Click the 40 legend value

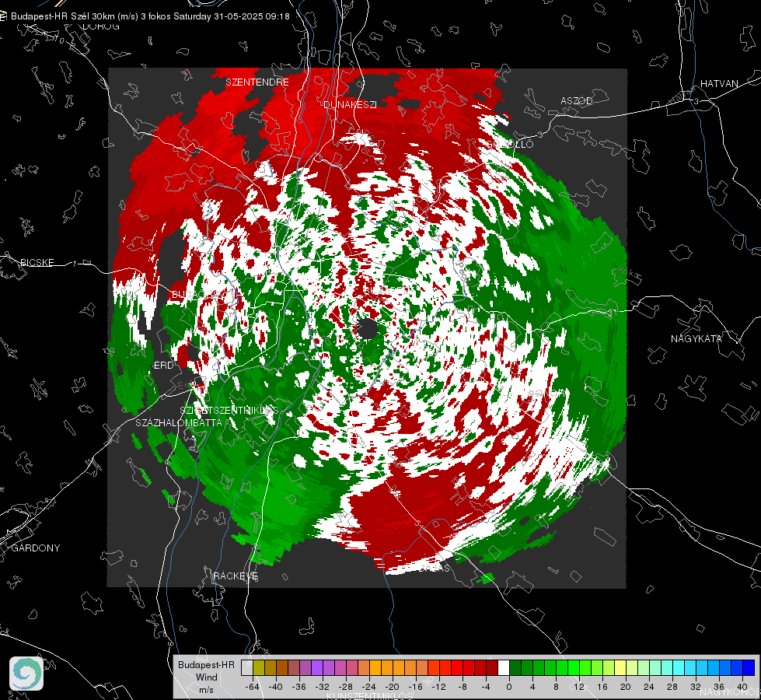742,687
